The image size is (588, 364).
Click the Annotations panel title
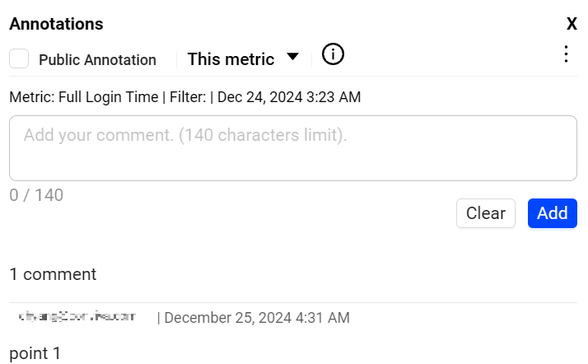tap(56, 24)
